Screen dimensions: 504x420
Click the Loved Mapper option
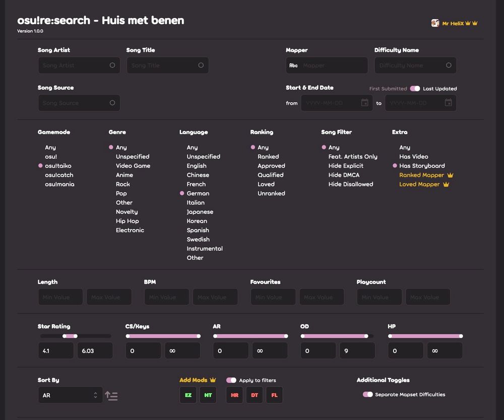(x=419, y=184)
